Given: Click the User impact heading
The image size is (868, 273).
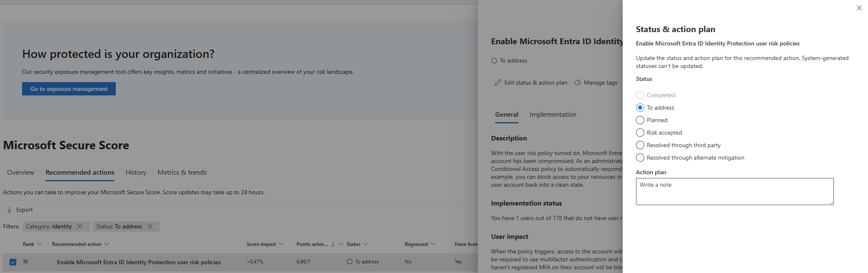Looking at the screenshot, I should [509, 237].
